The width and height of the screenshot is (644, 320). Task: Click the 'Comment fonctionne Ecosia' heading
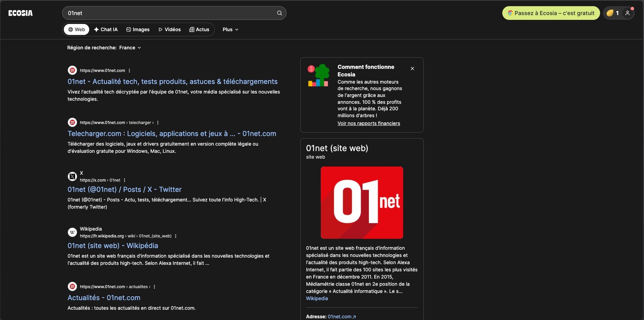click(366, 71)
